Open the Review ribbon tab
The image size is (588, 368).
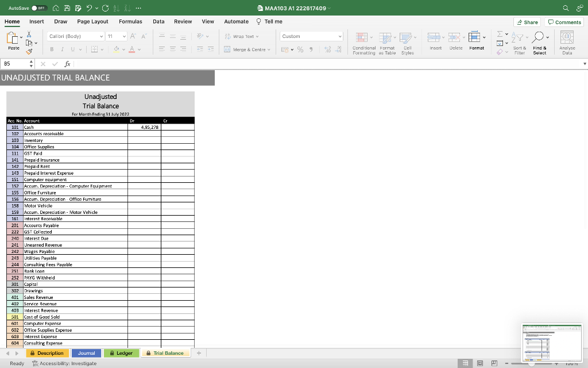pyautogui.click(x=183, y=21)
